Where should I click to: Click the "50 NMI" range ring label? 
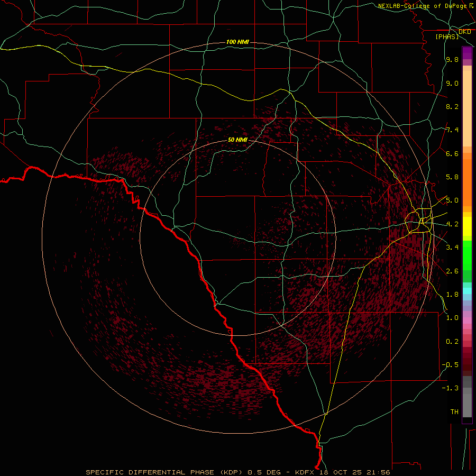(237, 140)
